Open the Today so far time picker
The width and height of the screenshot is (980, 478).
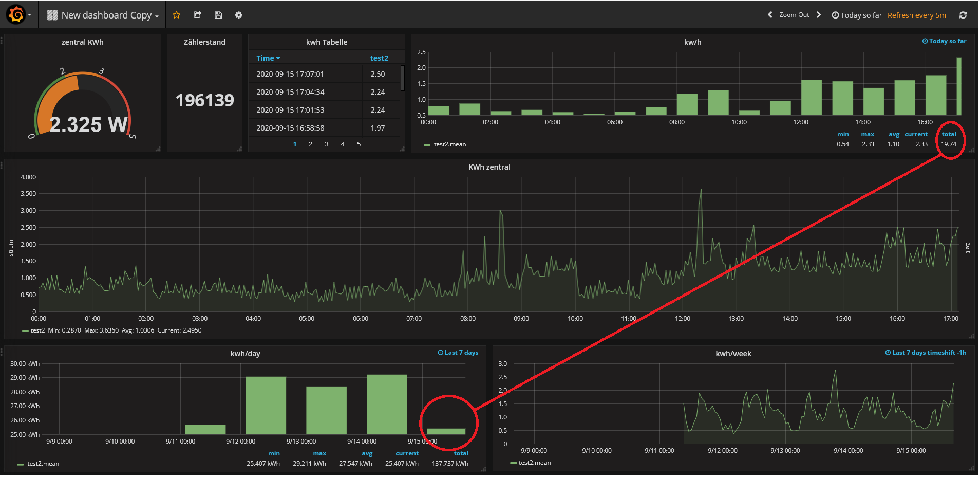(x=856, y=15)
